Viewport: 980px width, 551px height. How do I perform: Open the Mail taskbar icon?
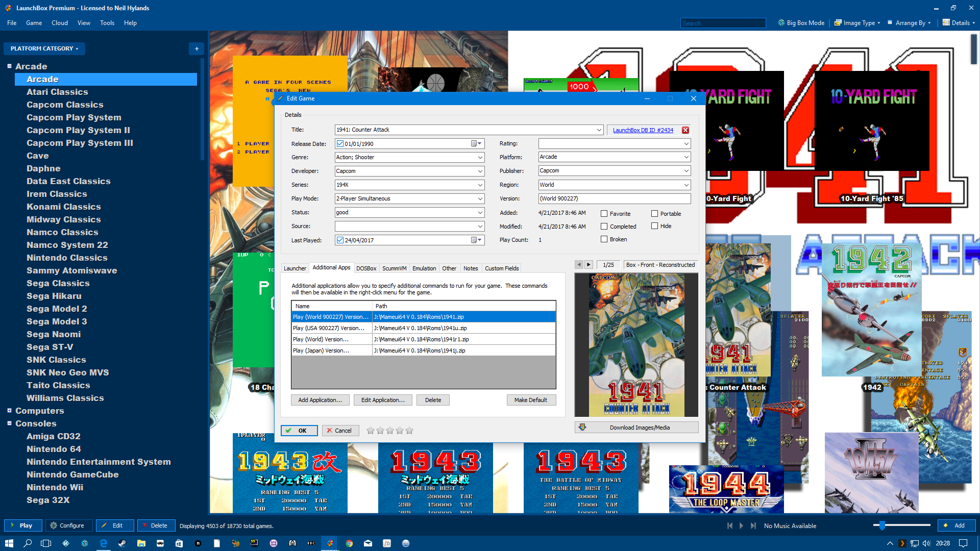click(x=368, y=543)
